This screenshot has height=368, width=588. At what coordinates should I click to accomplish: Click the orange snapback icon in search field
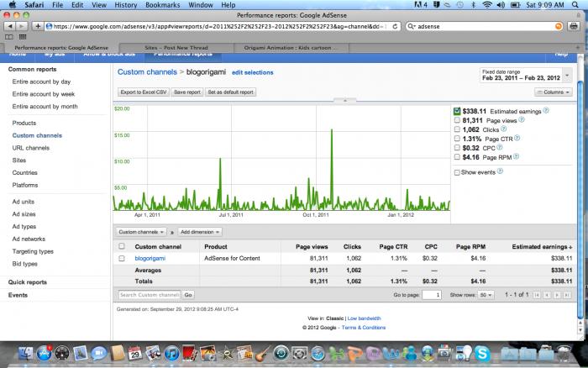559,26
